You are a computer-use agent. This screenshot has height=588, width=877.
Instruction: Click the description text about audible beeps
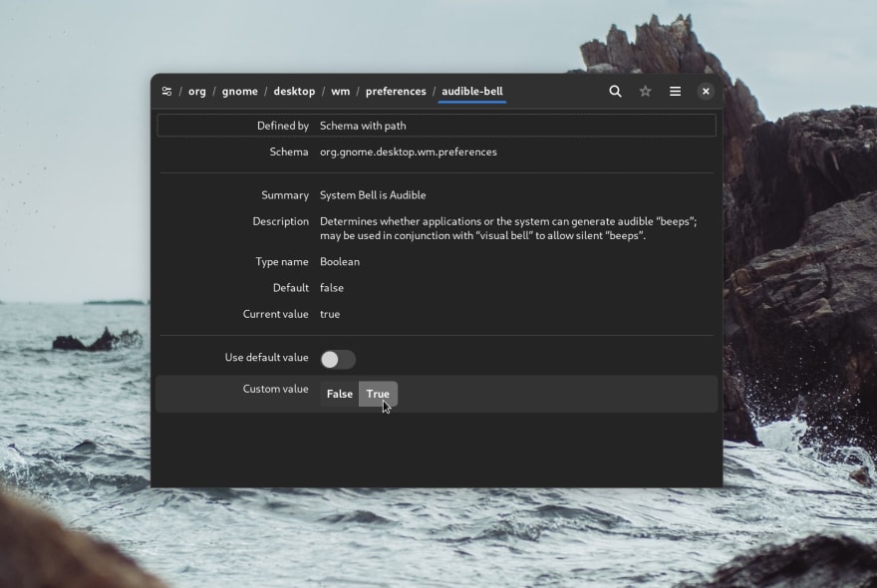click(508, 228)
